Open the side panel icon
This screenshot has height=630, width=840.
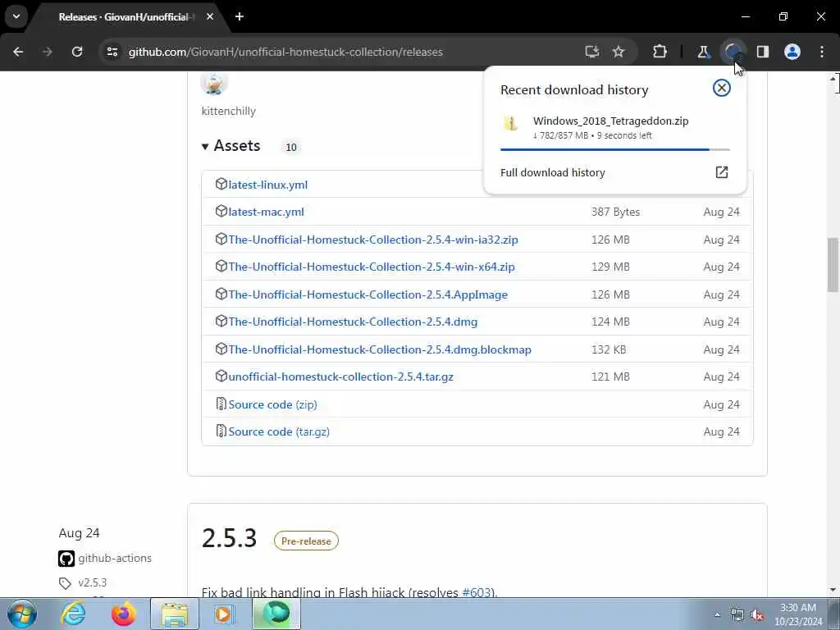pyautogui.click(x=763, y=52)
